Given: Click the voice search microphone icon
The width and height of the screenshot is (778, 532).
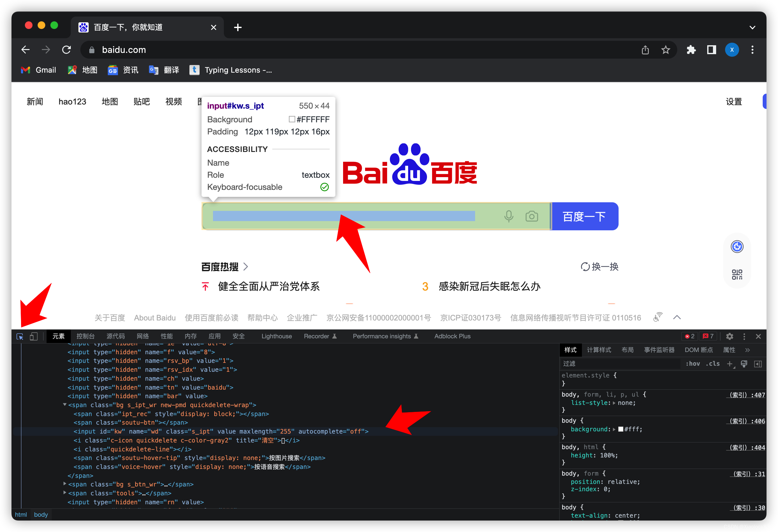Looking at the screenshot, I should [x=509, y=216].
